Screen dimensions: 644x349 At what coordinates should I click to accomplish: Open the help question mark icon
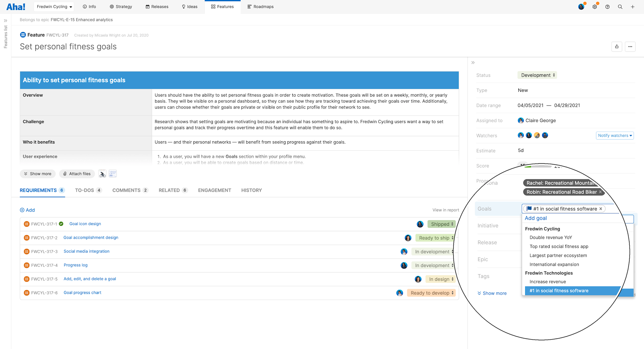(x=607, y=6)
